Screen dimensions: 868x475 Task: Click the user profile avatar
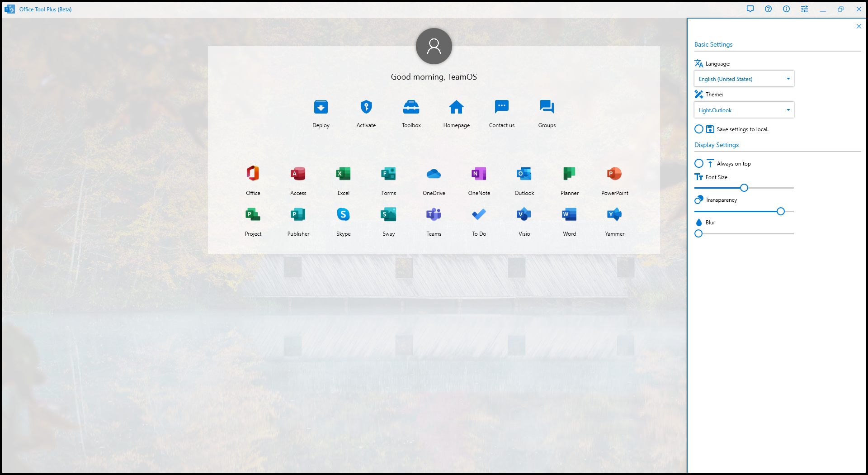pyautogui.click(x=434, y=46)
